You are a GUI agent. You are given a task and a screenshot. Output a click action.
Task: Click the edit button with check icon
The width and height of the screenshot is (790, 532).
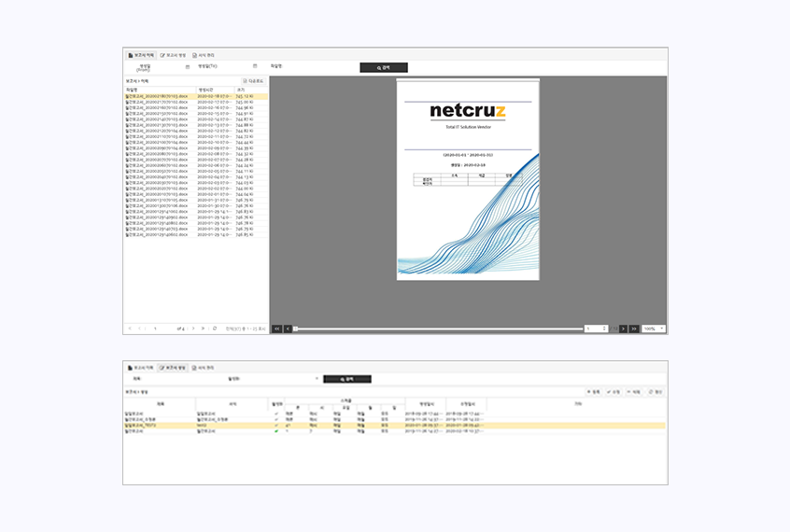tap(614, 392)
